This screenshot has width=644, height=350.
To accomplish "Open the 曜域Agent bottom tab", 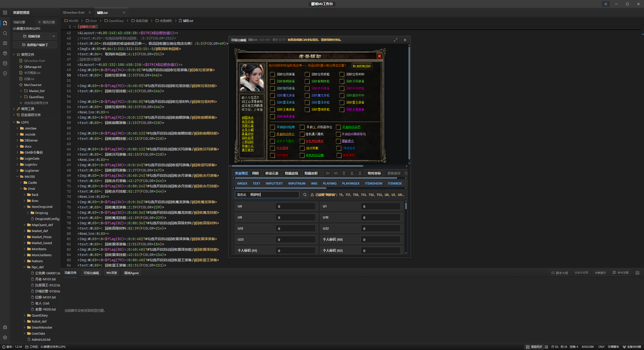I will click(x=131, y=273).
